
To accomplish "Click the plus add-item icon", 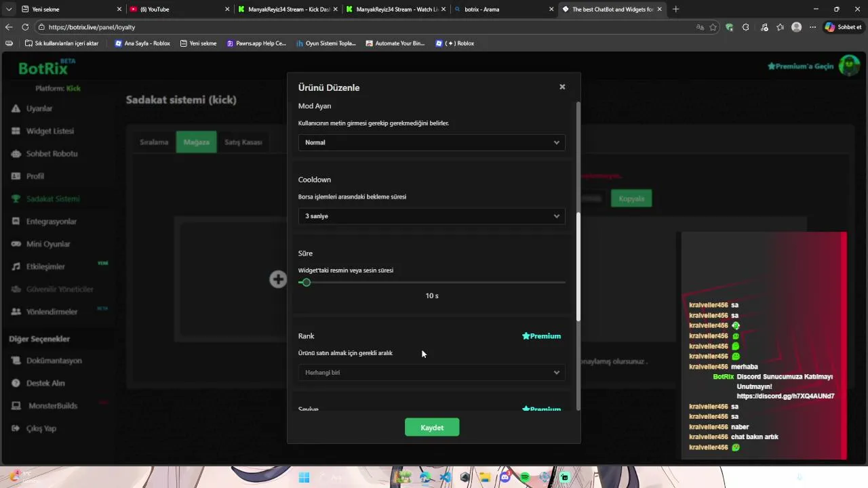I will pos(278,279).
